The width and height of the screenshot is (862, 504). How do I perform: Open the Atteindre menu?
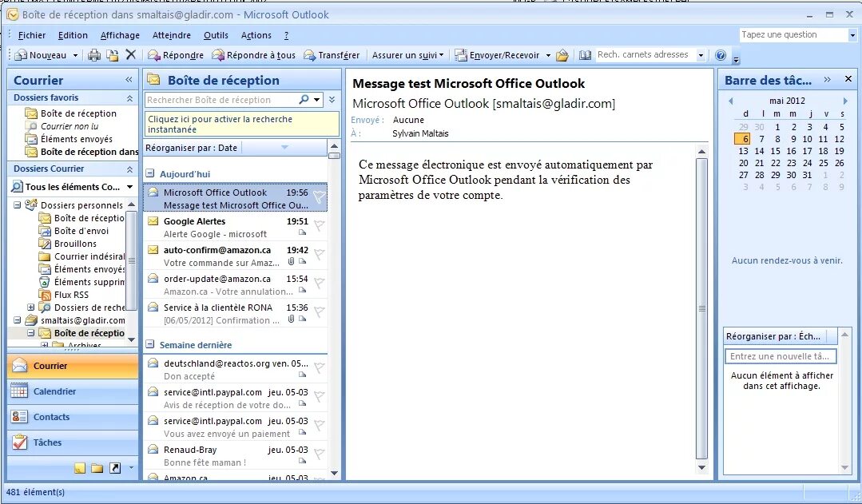[172, 35]
